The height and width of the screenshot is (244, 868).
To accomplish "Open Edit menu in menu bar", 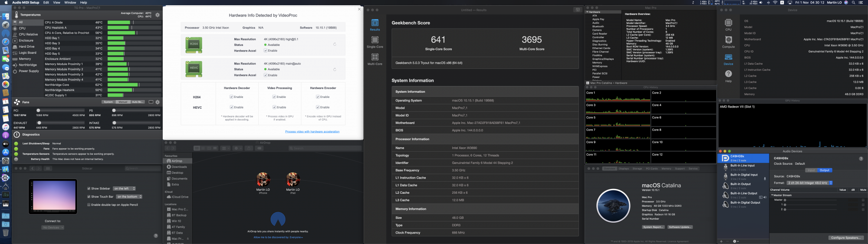I will [46, 3].
